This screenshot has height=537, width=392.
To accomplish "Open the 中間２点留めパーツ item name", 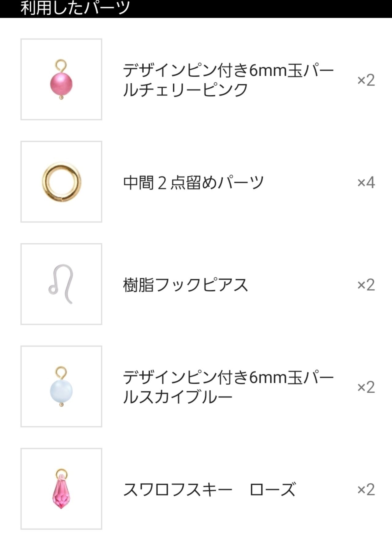I will [x=193, y=183].
